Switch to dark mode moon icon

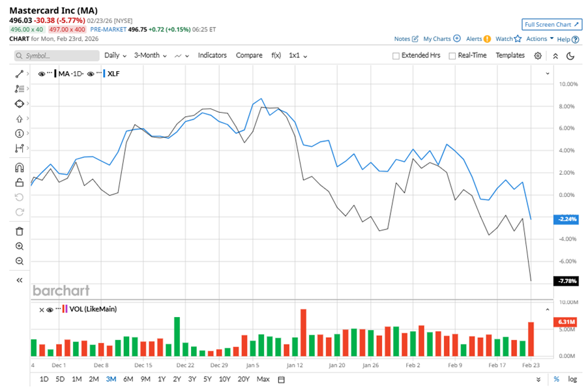[x=570, y=56]
